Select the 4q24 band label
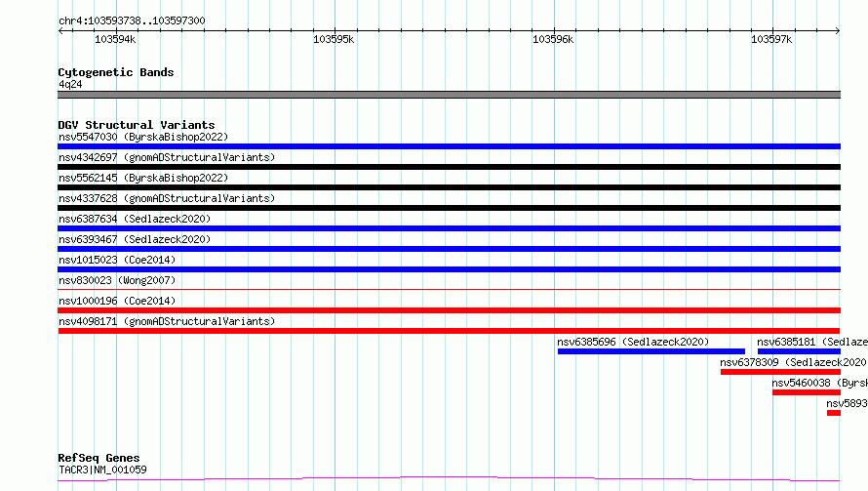868x491 pixels. 70,84
